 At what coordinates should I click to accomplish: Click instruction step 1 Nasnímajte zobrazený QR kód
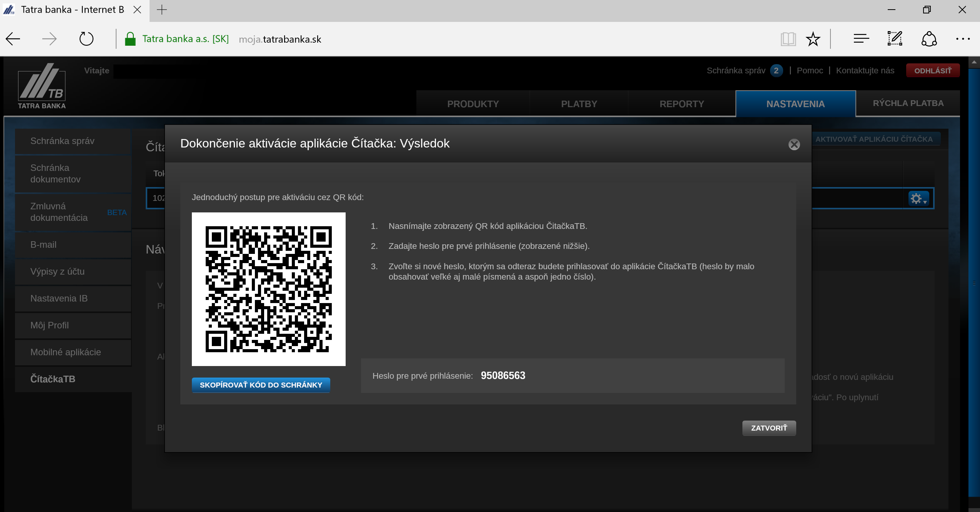click(488, 226)
